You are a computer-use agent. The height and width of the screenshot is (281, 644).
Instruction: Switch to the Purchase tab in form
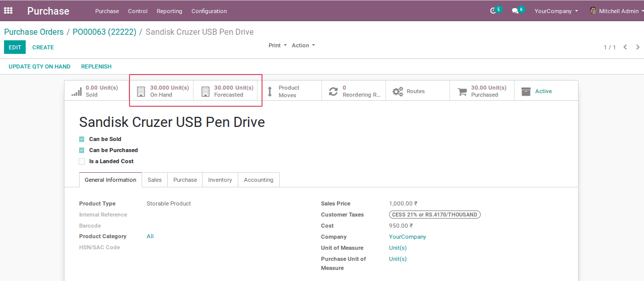(185, 180)
